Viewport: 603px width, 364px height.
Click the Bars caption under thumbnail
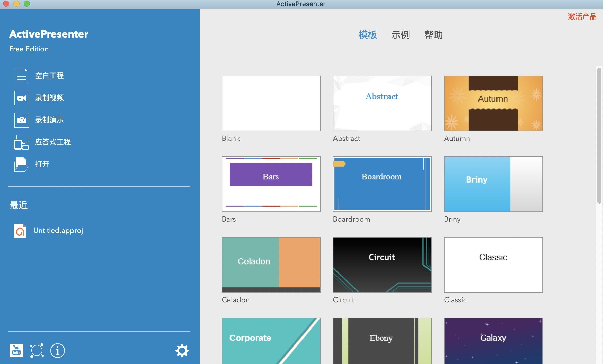(229, 219)
